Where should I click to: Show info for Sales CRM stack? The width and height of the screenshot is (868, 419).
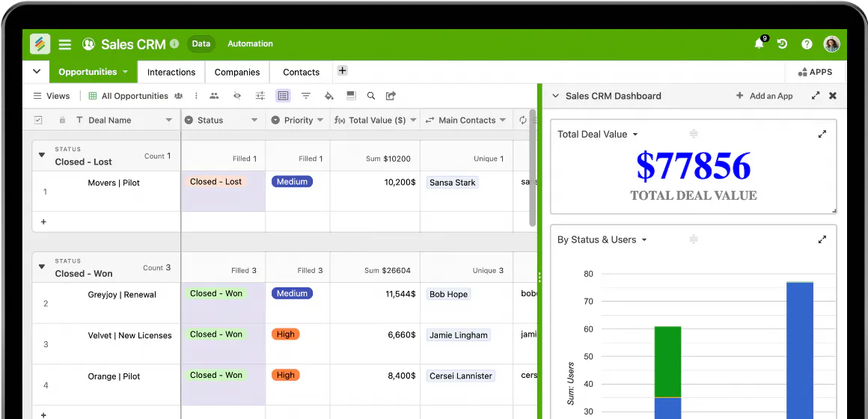tap(174, 43)
